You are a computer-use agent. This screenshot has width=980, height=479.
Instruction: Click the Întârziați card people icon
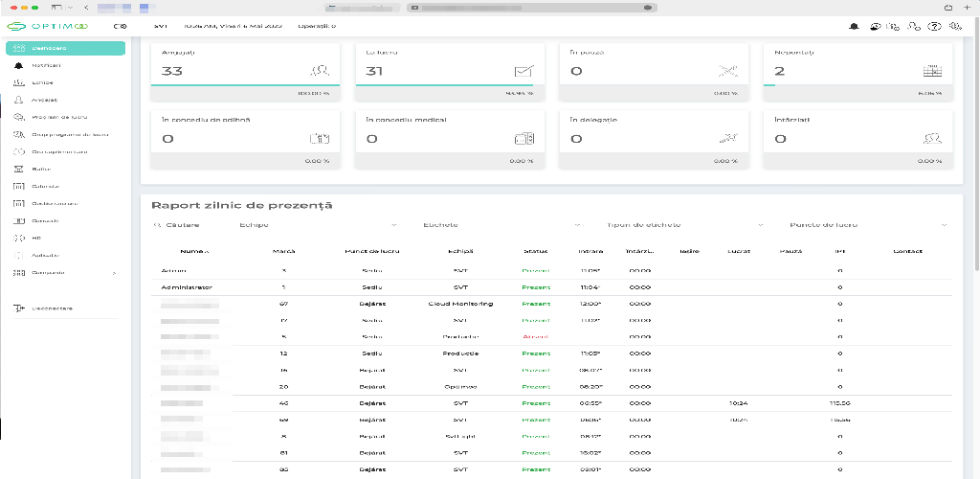pyautogui.click(x=932, y=139)
